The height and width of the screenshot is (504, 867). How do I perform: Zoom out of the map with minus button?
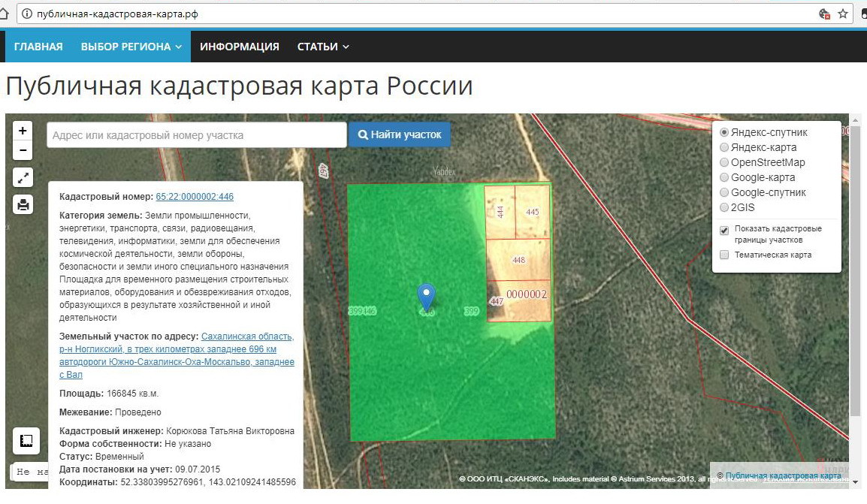click(x=23, y=150)
